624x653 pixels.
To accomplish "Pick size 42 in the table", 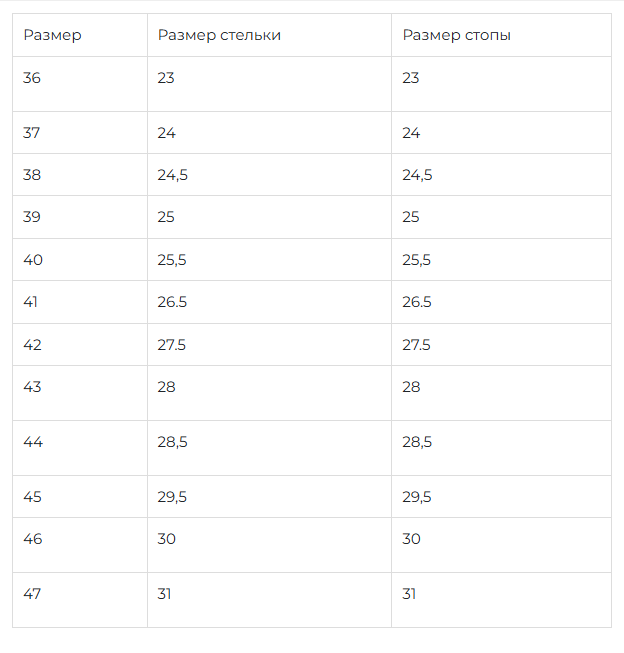I will (32, 345).
